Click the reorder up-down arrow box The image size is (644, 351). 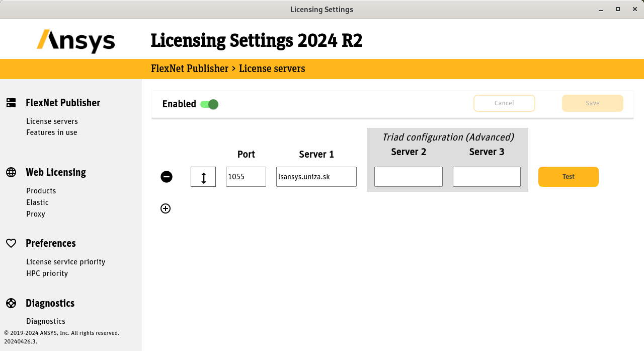pos(203,177)
